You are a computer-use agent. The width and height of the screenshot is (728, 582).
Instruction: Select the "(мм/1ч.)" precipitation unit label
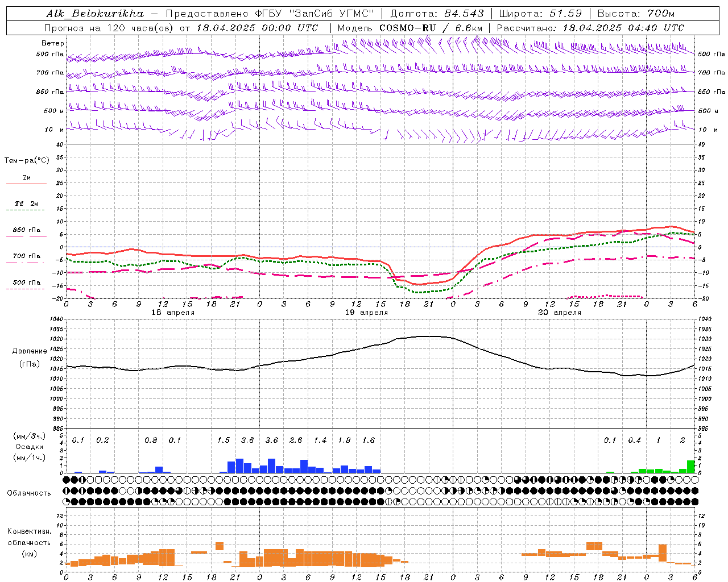[29, 458]
